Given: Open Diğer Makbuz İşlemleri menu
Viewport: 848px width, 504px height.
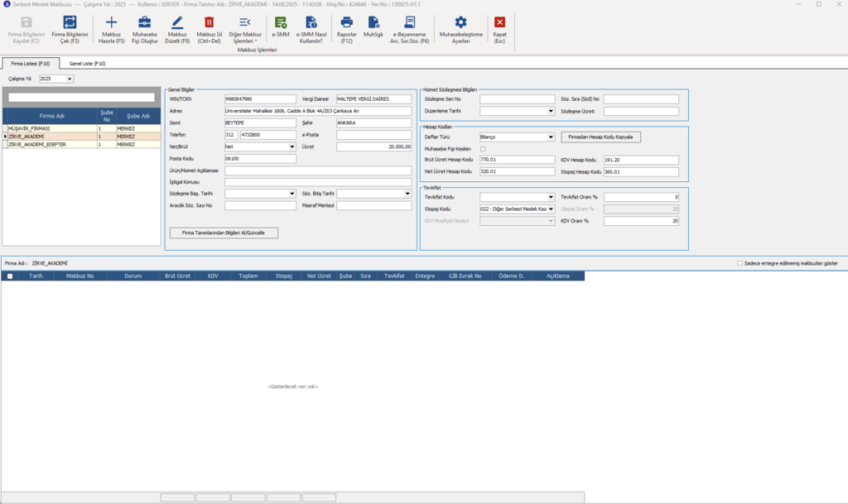Looking at the screenshot, I should [x=245, y=30].
